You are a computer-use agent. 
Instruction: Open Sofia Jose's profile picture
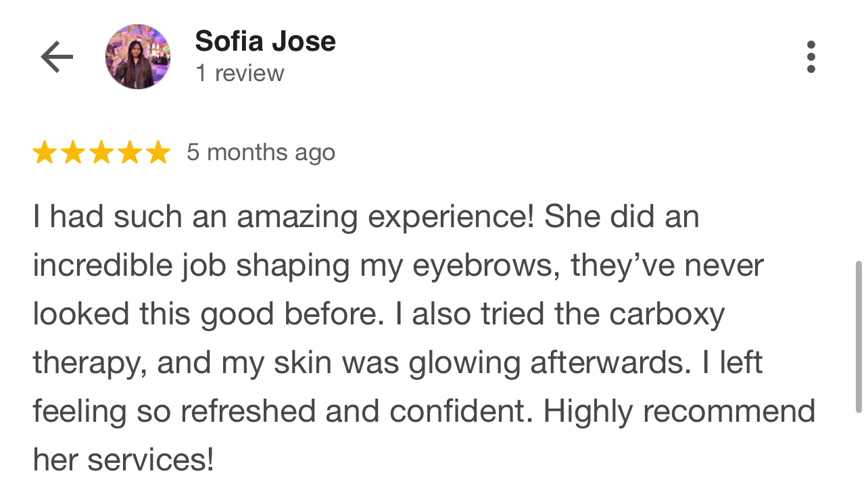tap(138, 56)
